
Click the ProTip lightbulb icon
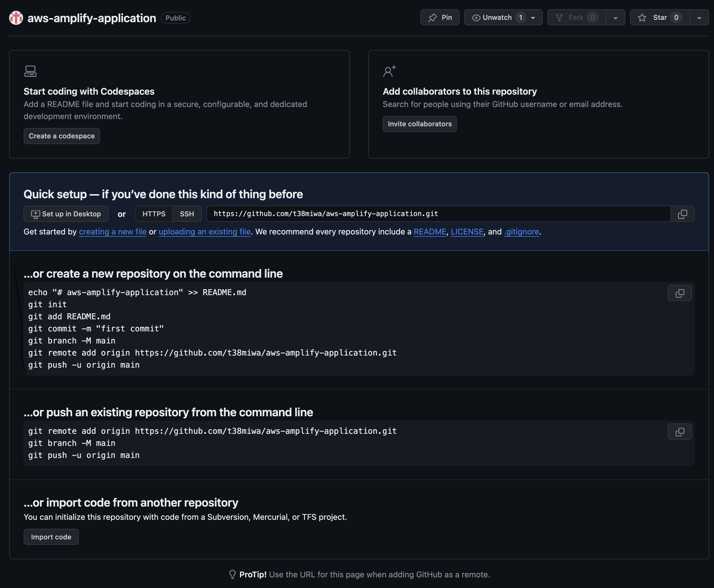pyautogui.click(x=232, y=574)
